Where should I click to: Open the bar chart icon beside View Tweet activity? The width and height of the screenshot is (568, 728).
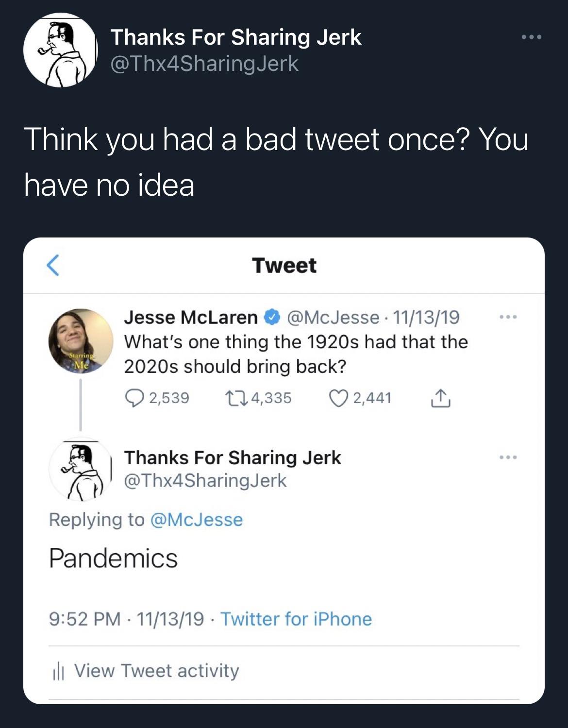click(x=59, y=671)
